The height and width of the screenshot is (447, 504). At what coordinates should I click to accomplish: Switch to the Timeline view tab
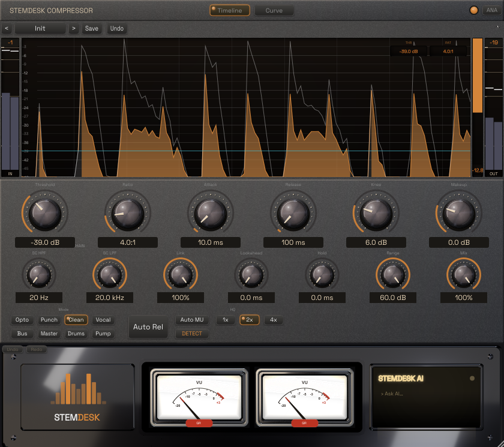pos(229,10)
